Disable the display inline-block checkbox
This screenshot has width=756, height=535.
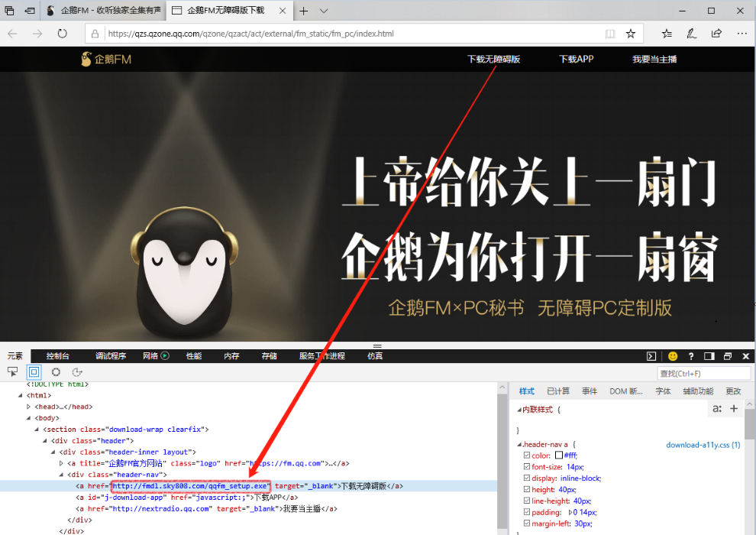[527, 478]
